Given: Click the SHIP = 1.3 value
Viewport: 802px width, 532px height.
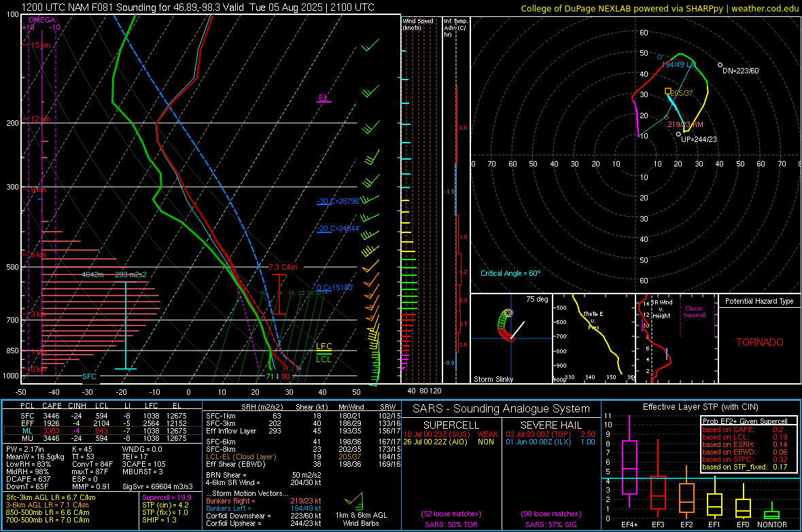Looking at the screenshot, I should [x=159, y=520].
